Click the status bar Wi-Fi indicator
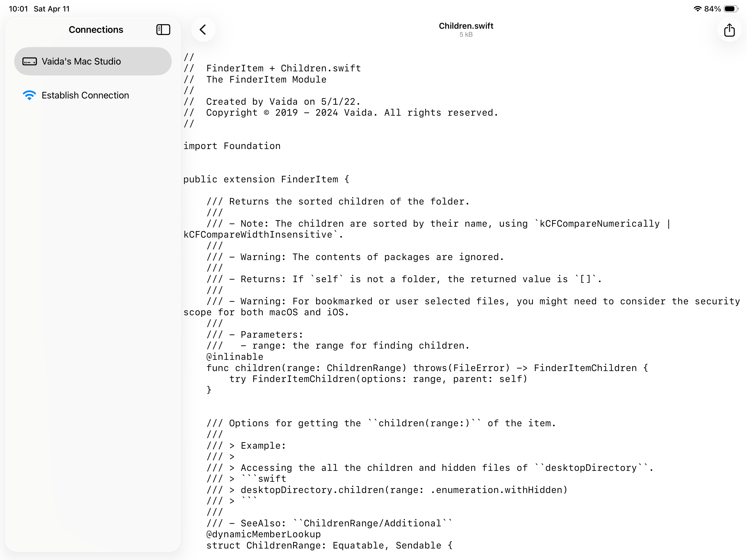Viewport: 747px width, 560px height. (x=697, y=9)
